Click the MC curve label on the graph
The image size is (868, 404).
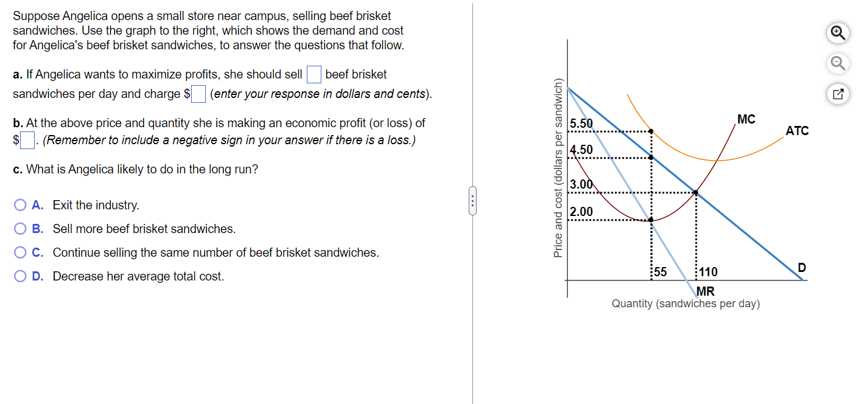(745, 119)
